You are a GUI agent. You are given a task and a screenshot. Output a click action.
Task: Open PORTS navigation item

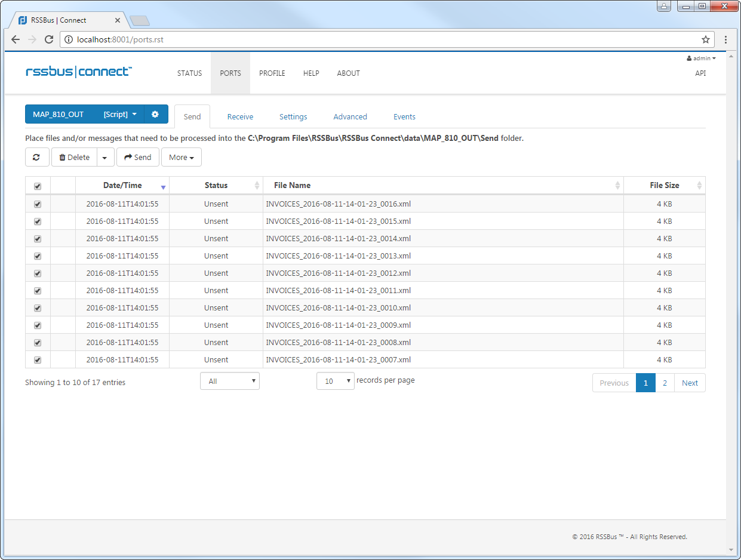(x=230, y=73)
